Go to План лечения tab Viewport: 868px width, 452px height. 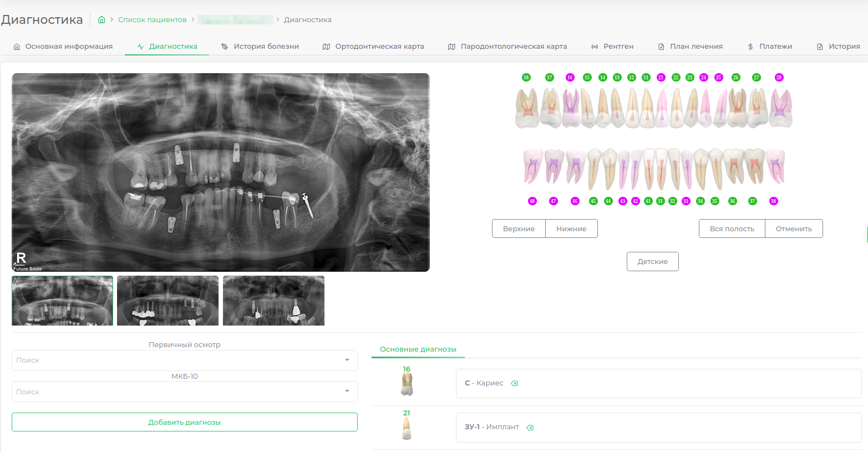pyautogui.click(x=691, y=47)
